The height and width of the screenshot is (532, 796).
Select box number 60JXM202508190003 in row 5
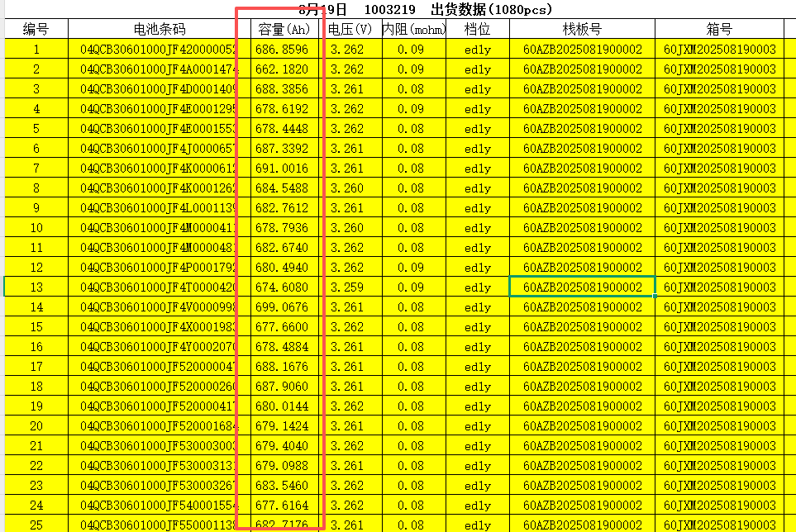[x=719, y=128]
